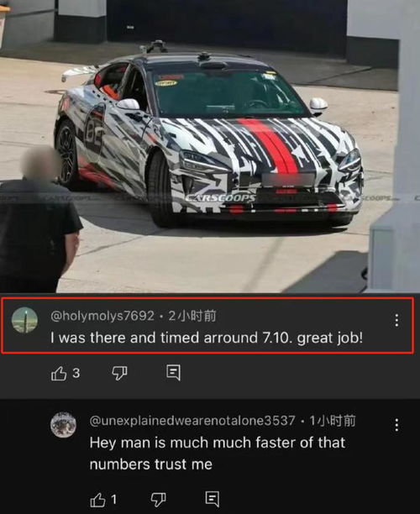Like the comment by @holymolys7692
The height and width of the screenshot is (514, 420).
pyautogui.click(x=59, y=374)
